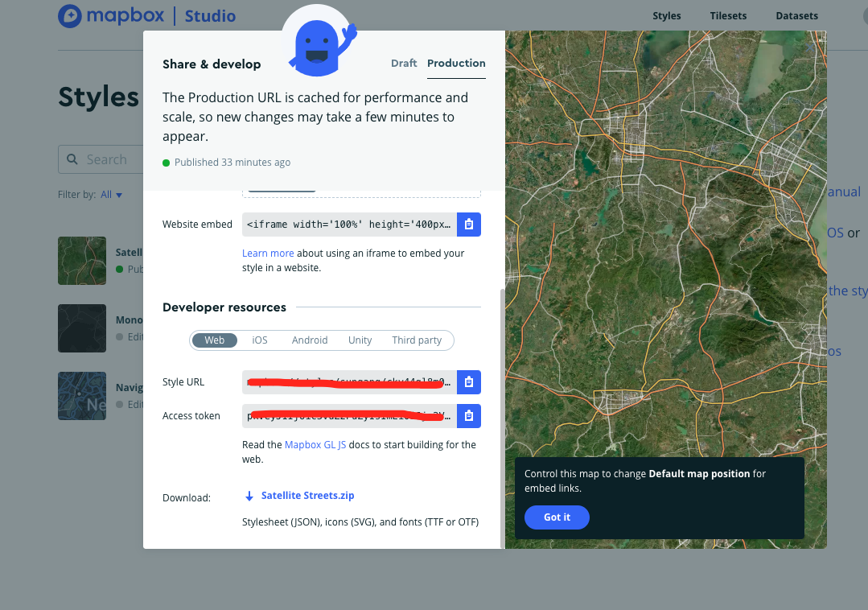Dismiss the tip with Got it
Screen dimensions: 868x610
click(x=557, y=517)
